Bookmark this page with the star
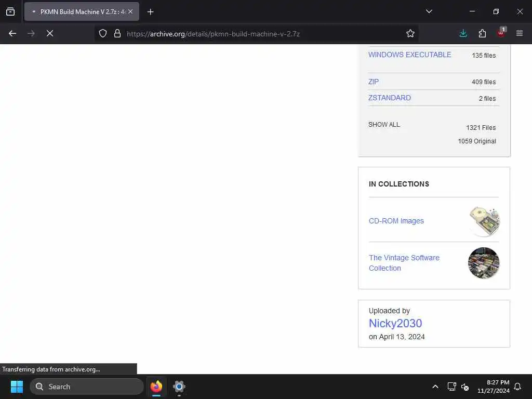 click(410, 33)
